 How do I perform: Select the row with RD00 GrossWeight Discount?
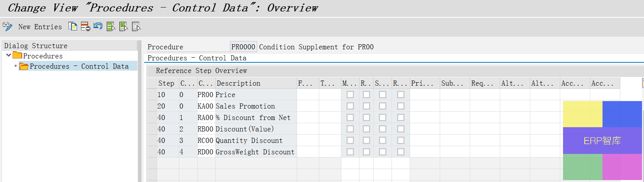[x=152, y=152]
